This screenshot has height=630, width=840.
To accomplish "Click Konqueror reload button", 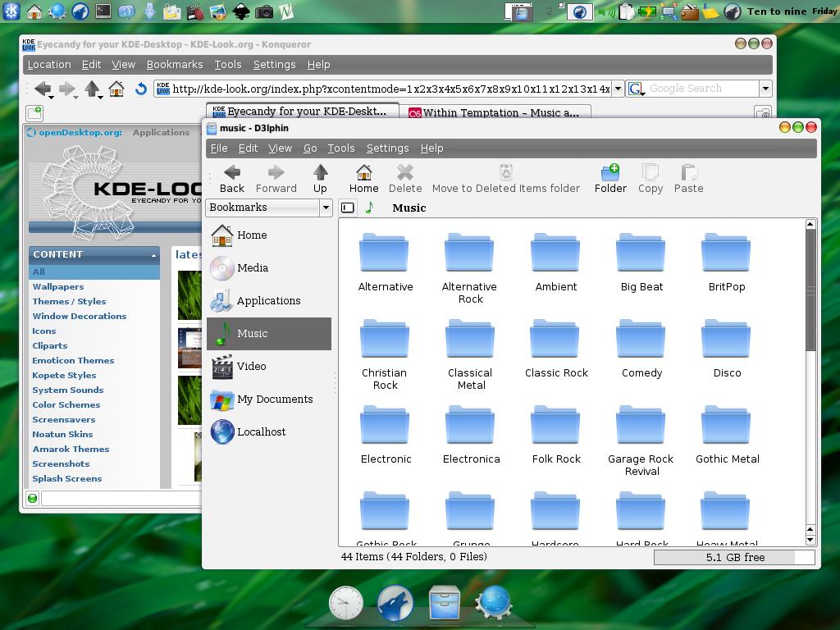I will 141,89.
